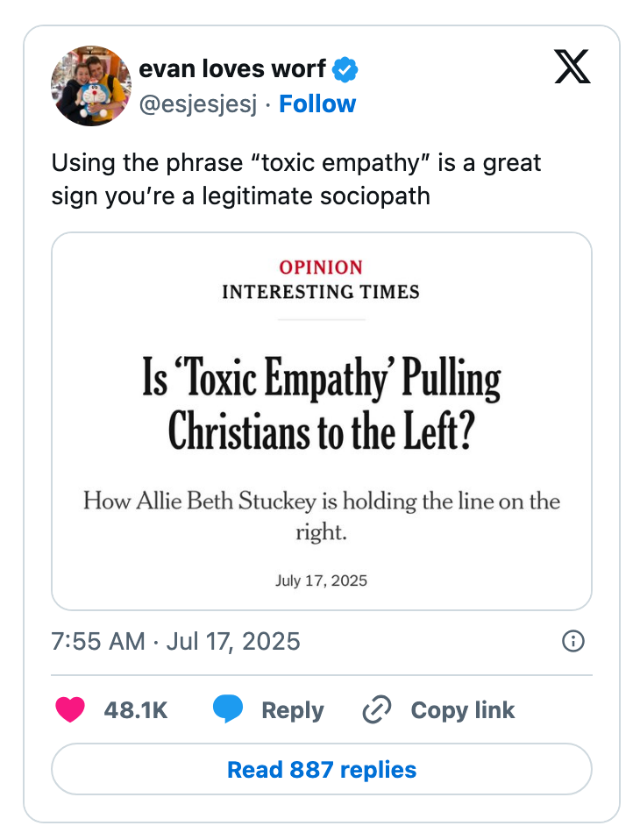Follow the @esjesjesj account
Image resolution: width=640 pixels, height=840 pixels.
[x=316, y=104]
